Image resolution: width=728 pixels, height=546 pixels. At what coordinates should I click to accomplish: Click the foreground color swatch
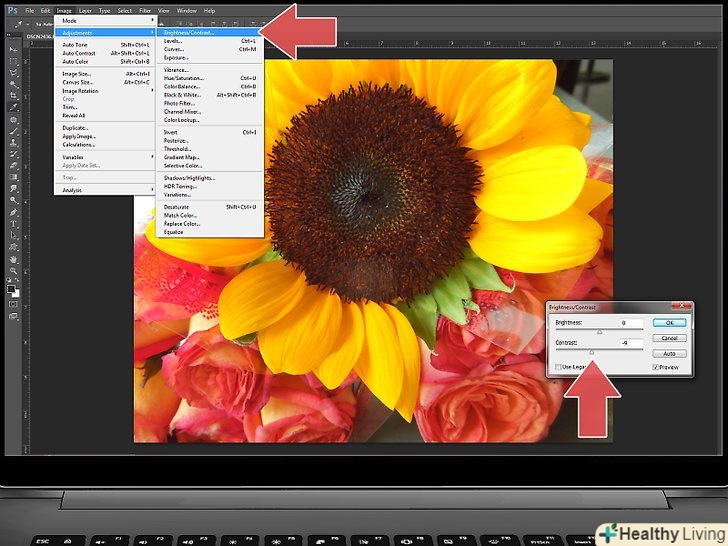(11, 290)
